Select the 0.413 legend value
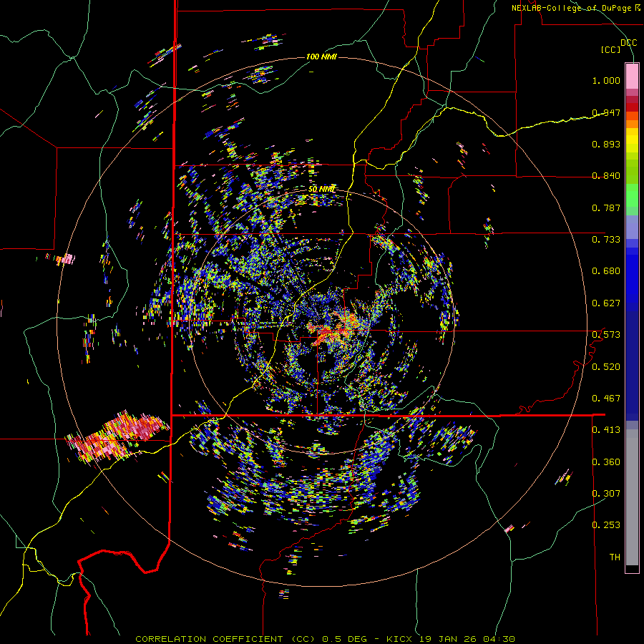644x644 pixels. coord(606,430)
